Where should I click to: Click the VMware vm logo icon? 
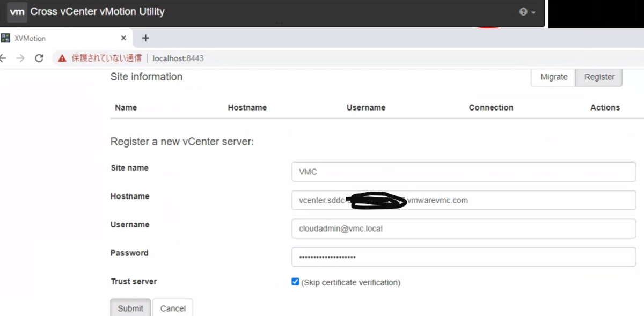tap(17, 12)
